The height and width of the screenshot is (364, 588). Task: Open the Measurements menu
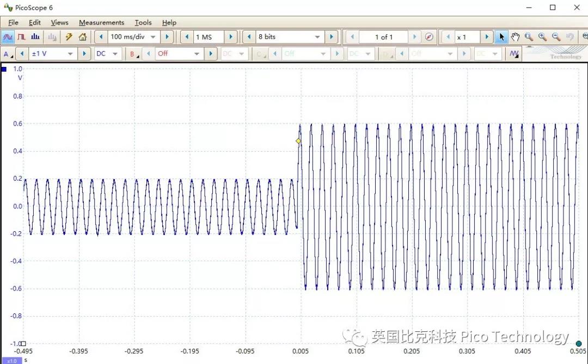[101, 22]
